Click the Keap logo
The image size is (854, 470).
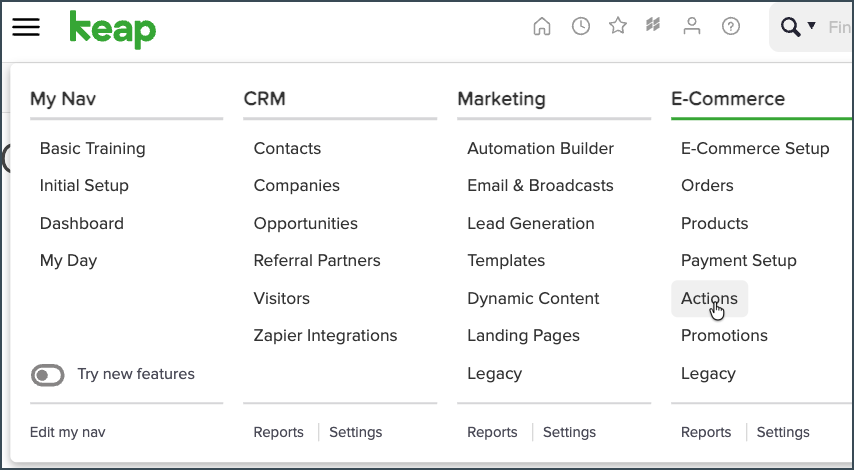coord(113,30)
